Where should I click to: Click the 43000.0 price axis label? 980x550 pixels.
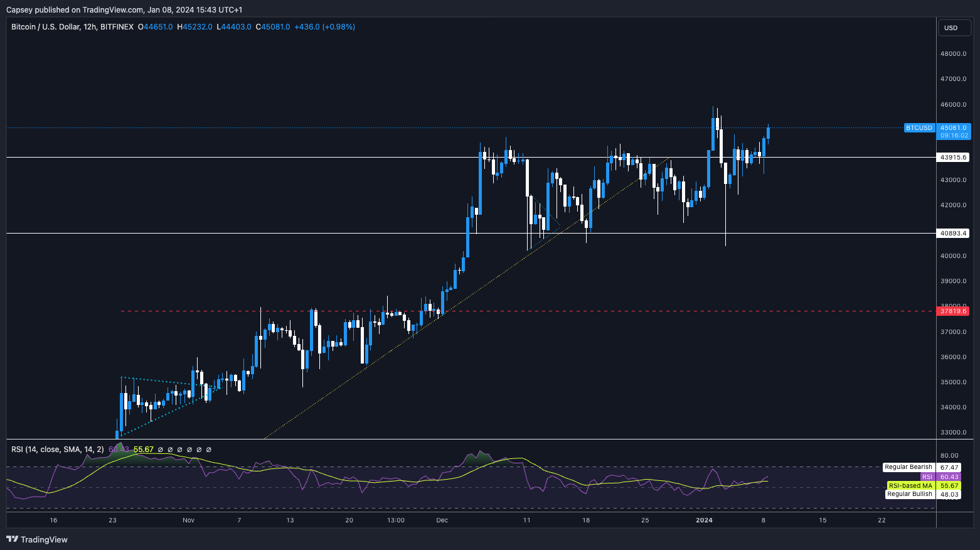point(954,180)
